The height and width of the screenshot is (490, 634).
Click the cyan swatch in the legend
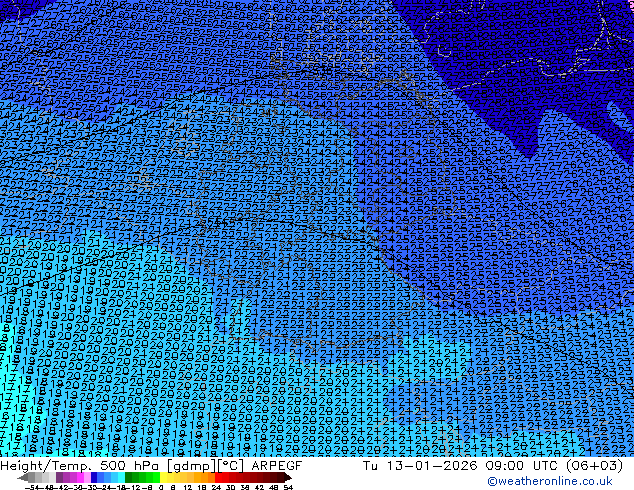121,477
